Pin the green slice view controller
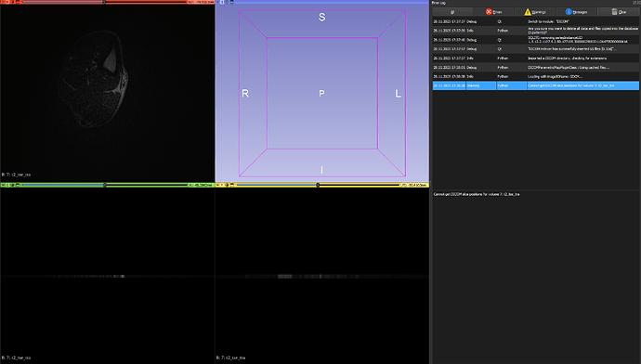Image resolution: width=641 pixels, height=364 pixels. click(2, 185)
